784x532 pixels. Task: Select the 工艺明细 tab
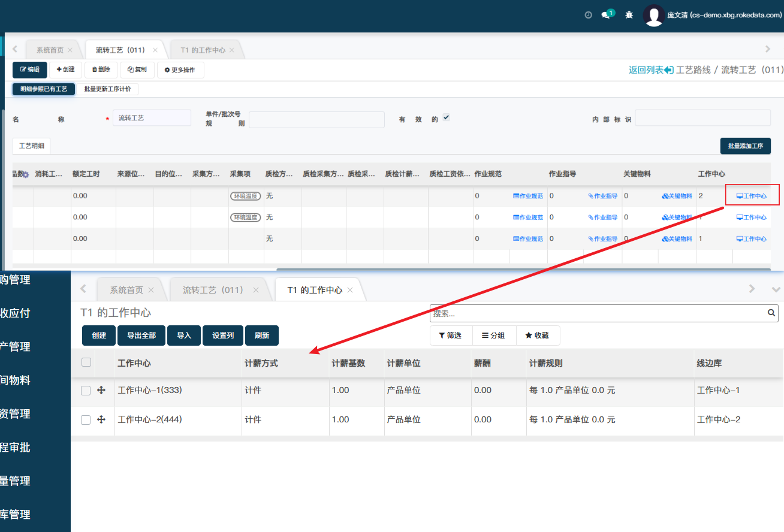[32, 146]
